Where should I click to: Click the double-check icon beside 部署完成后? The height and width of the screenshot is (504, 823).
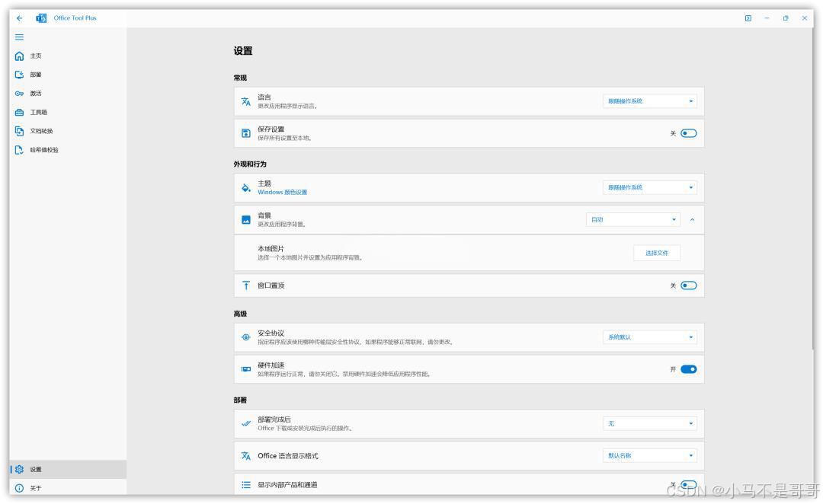[x=245, y=423]
